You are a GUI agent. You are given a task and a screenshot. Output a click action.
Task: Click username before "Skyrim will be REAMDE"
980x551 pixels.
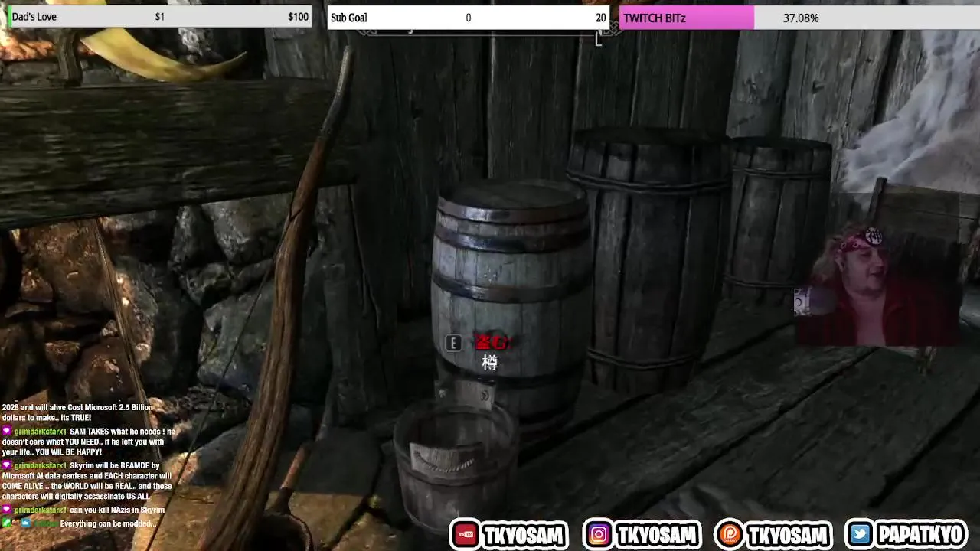(x=40, y=465)
